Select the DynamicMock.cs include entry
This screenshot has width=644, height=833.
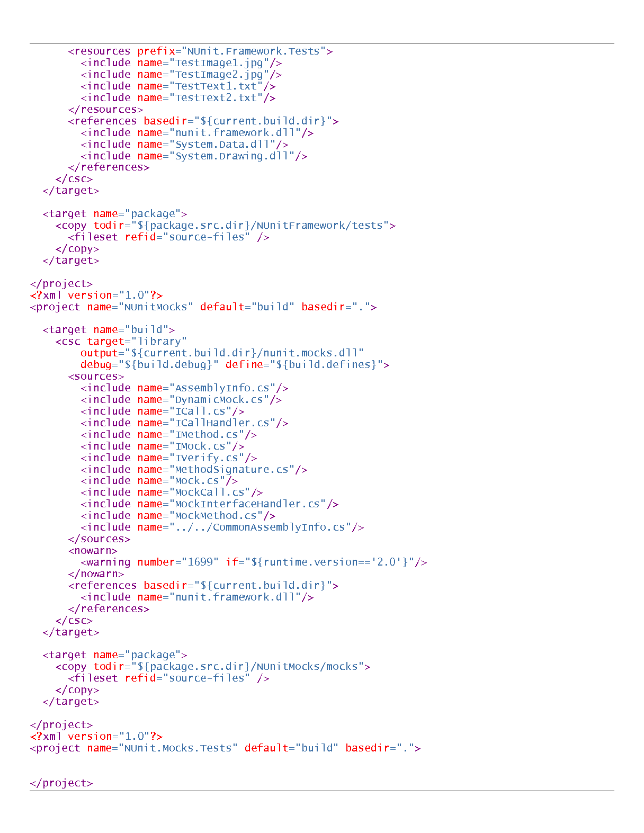pos(181,400)
